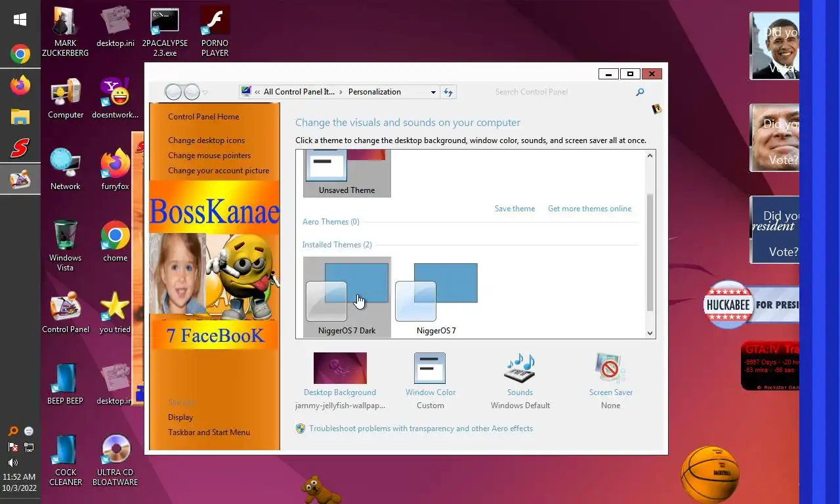Click the search magnifier in Control Panel
This screenshot has height=504, width=840.
coord(640,92)
